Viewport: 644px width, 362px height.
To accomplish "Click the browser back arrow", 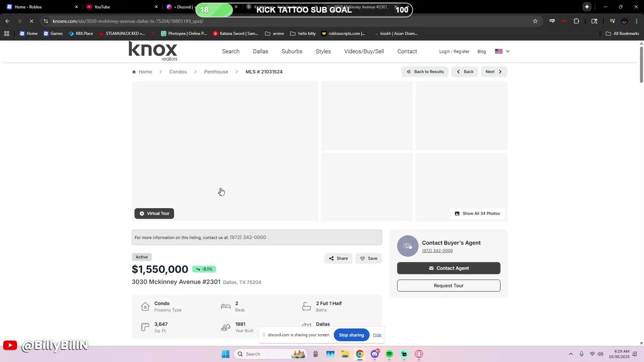I will tap(7, 21).
